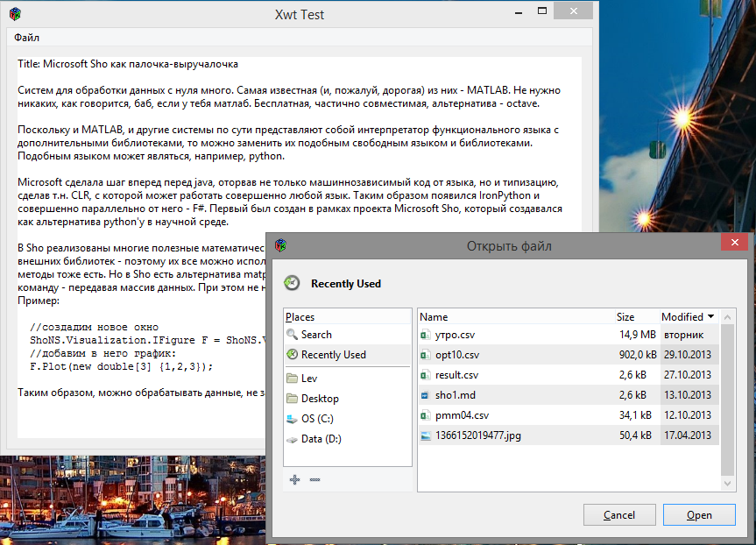Click the Xwt Test window app icon
Image resolution: width=756 pixels, height=545 pixels.
16,14
